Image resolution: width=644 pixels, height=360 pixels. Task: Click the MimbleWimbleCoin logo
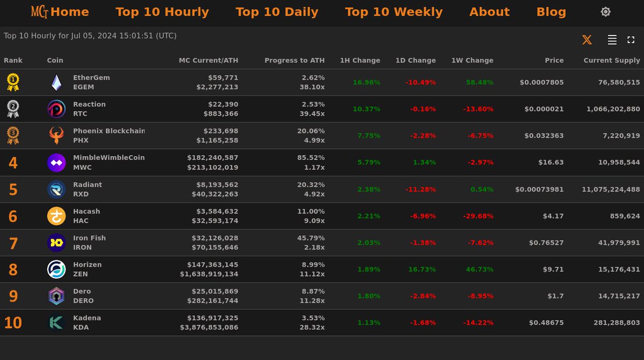(x=56, y=162)
